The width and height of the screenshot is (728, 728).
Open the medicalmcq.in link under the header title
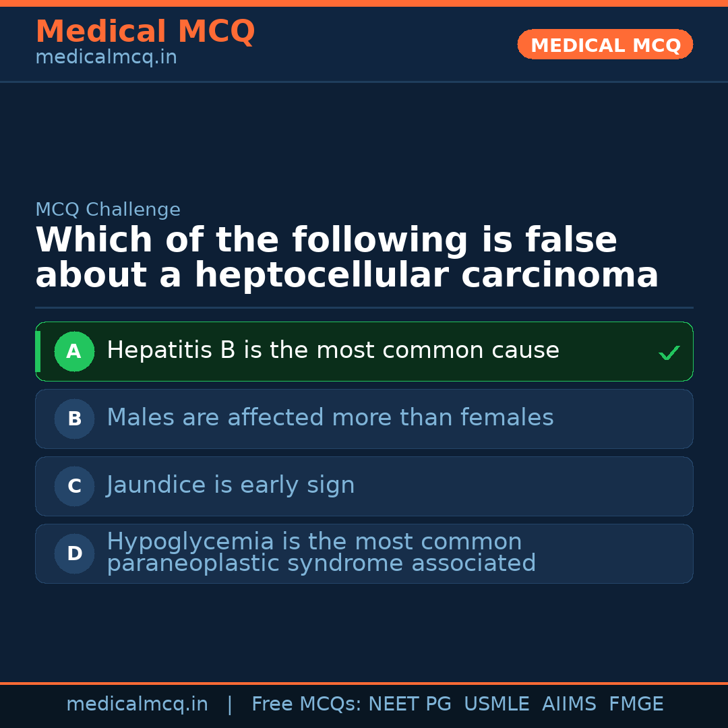106,58
